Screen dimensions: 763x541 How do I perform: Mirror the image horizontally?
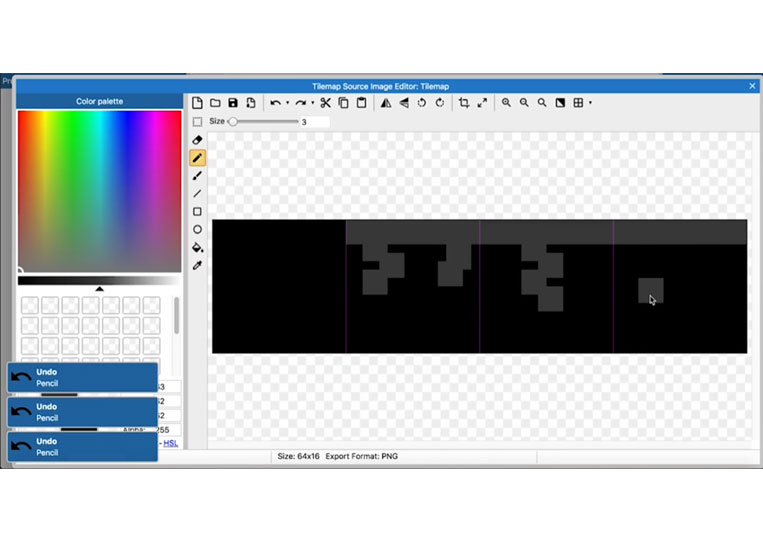coord(386,103)
